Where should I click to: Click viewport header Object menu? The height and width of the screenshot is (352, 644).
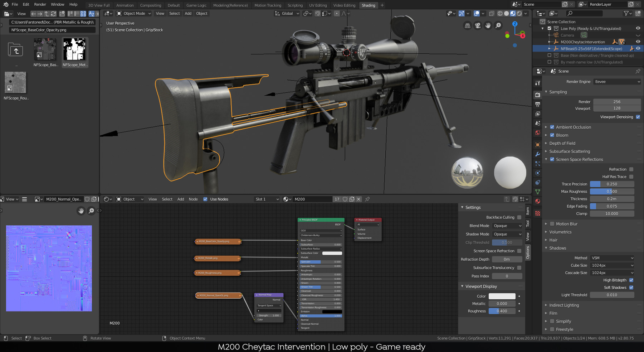[x=202, y=14]
